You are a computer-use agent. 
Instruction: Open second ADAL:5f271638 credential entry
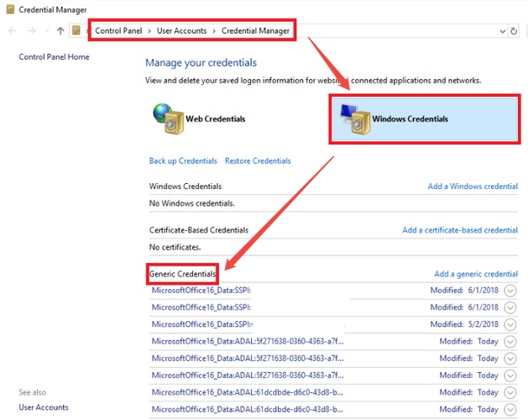248,358
